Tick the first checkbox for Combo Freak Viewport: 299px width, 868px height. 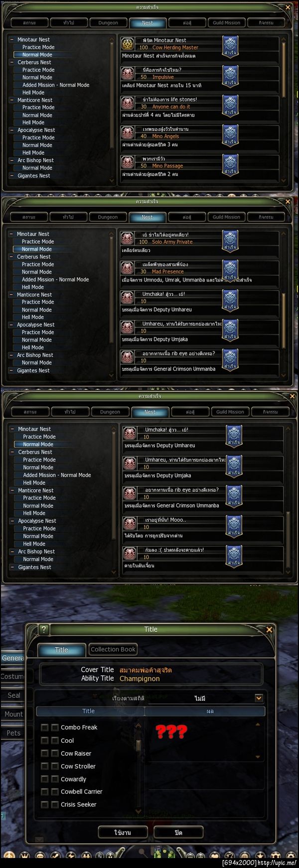[x=45, y=727]
